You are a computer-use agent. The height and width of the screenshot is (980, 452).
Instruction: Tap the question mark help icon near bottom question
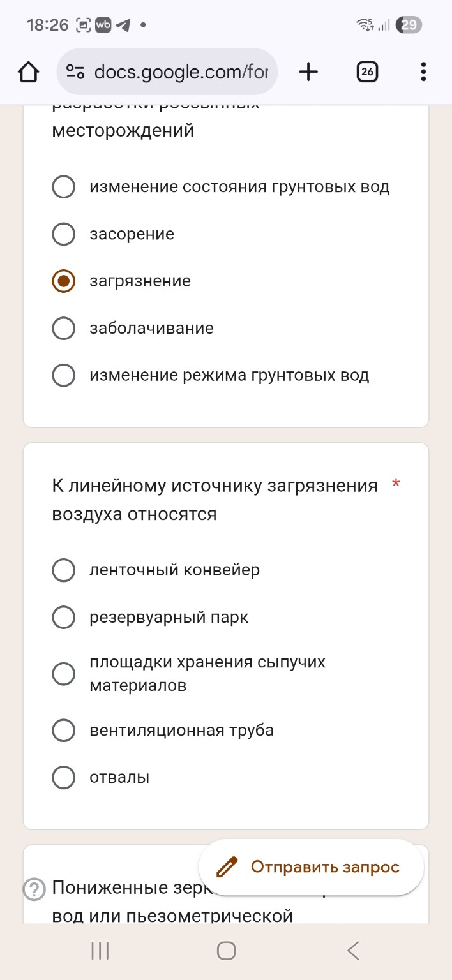point(33,888)
